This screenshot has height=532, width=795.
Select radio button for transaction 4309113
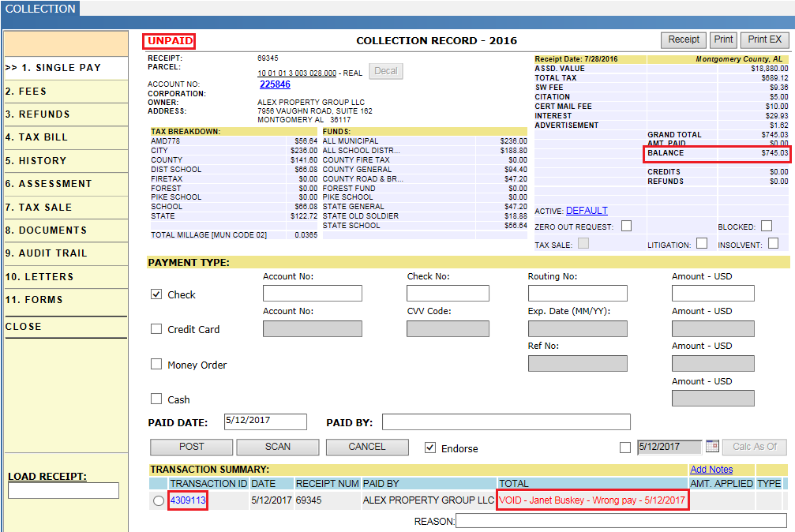tap(159, 501)
